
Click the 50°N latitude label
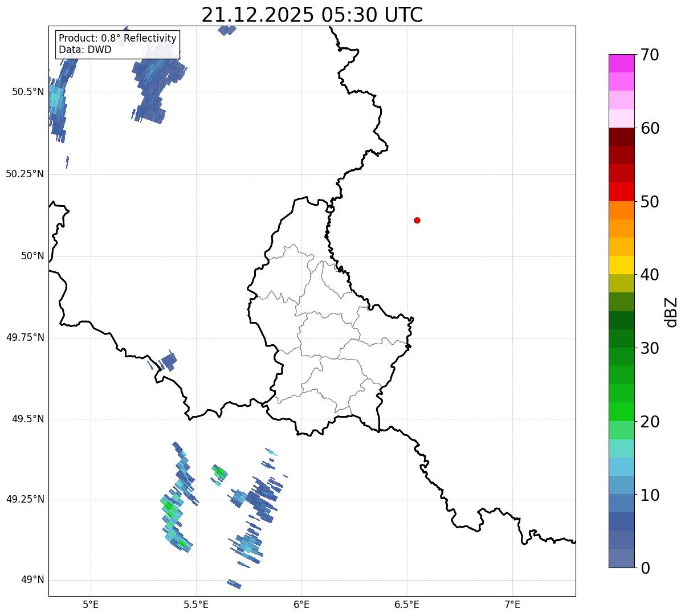point(32,256)
